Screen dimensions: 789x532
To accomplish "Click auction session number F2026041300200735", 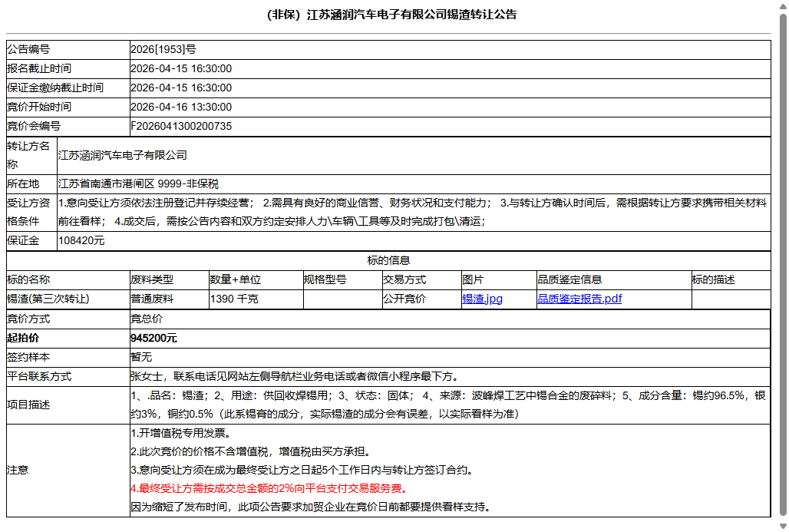I will 181,127.
